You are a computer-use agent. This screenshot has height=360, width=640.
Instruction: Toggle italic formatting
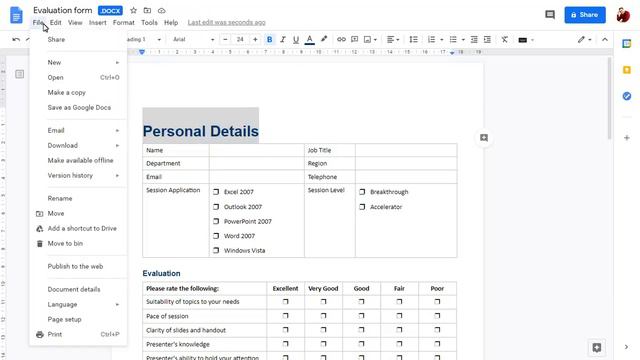click(x=283, y=40)
